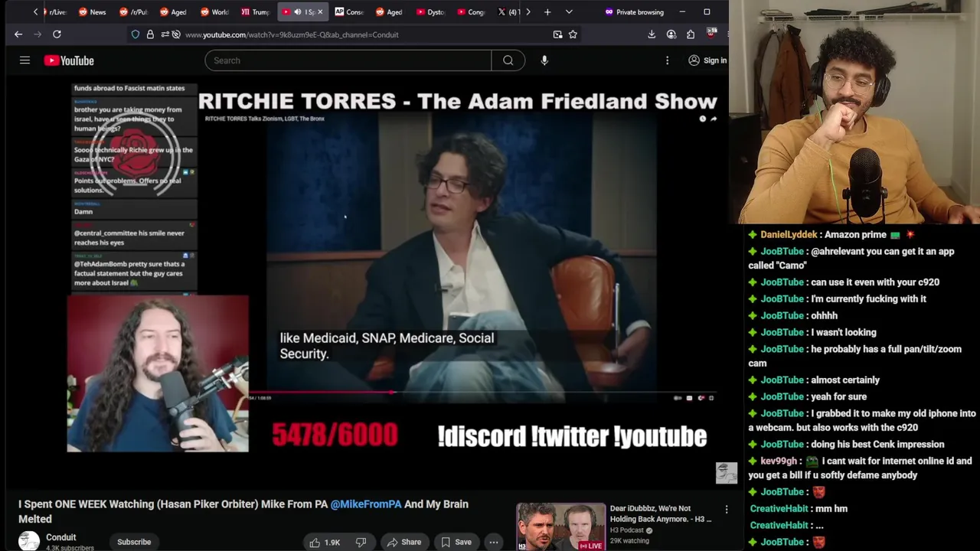Click the watch later clock icon in embedded clip
The image size is (980, 551).
pos(702,119)
